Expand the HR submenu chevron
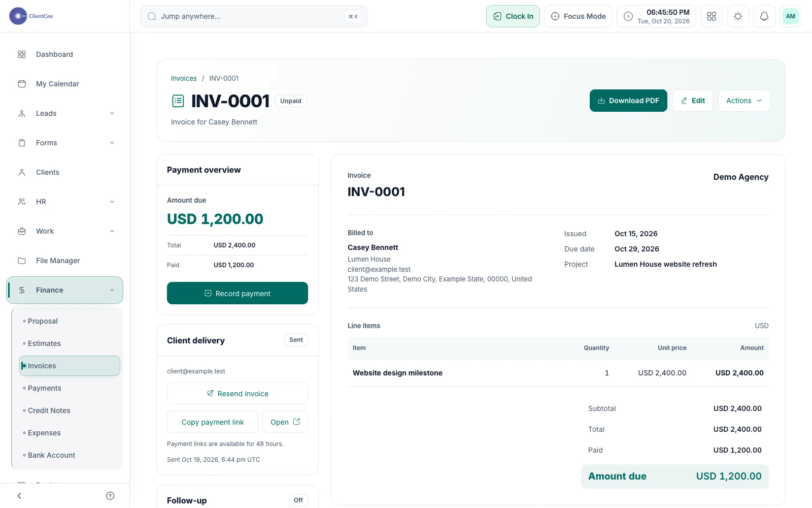This screenshot has height=508, width=812. 112,202
